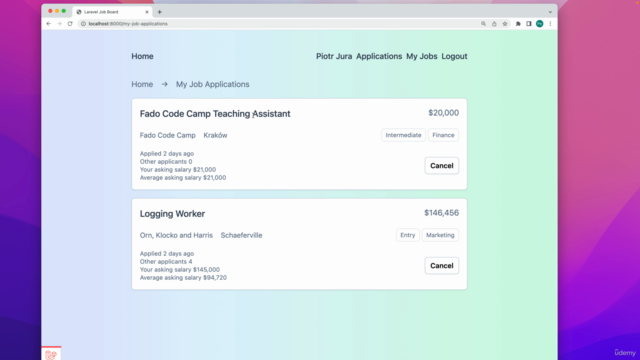Cancel the Fado Code Camp application

tap(442, 166)
